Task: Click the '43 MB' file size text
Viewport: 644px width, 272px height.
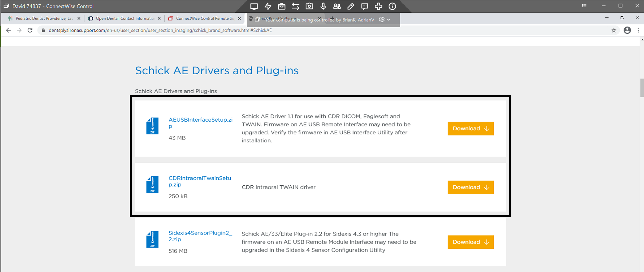Action: tap(177, 138)
